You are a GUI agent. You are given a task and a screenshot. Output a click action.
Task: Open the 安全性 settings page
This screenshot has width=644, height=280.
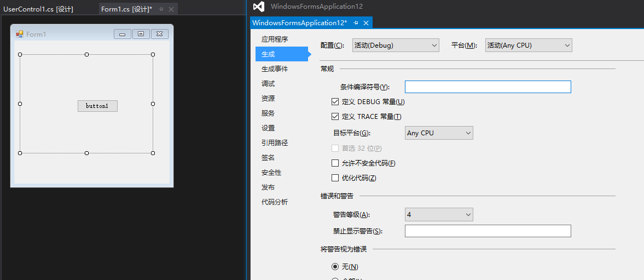271,173
